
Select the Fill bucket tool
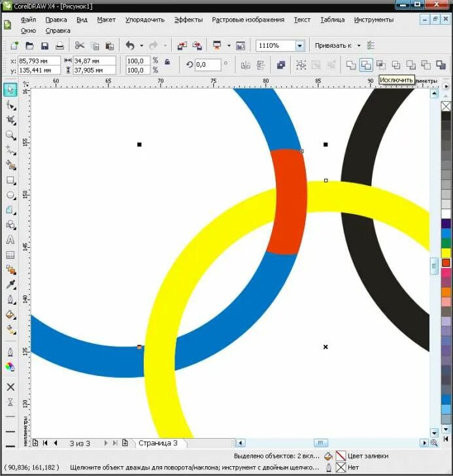pyautogui.click(x=10, y=314)
